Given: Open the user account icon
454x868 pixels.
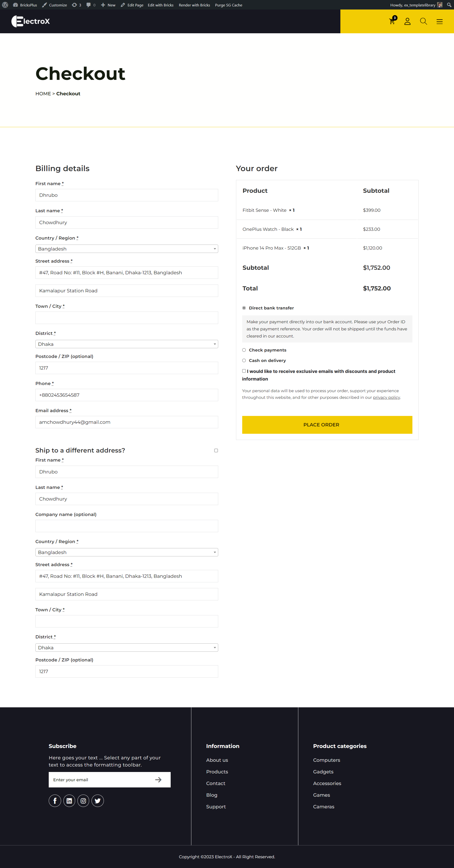Looking at the screenshot, I should point(407,21).
